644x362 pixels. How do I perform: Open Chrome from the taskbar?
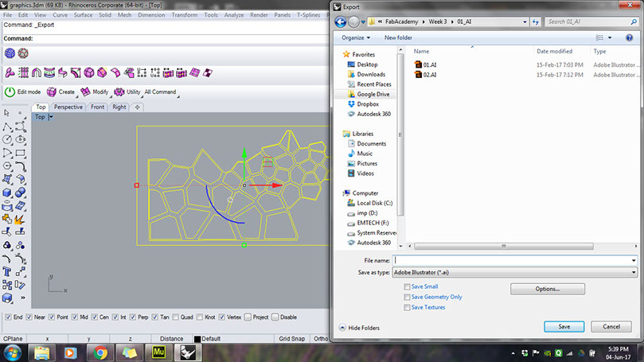coord(100,352)
